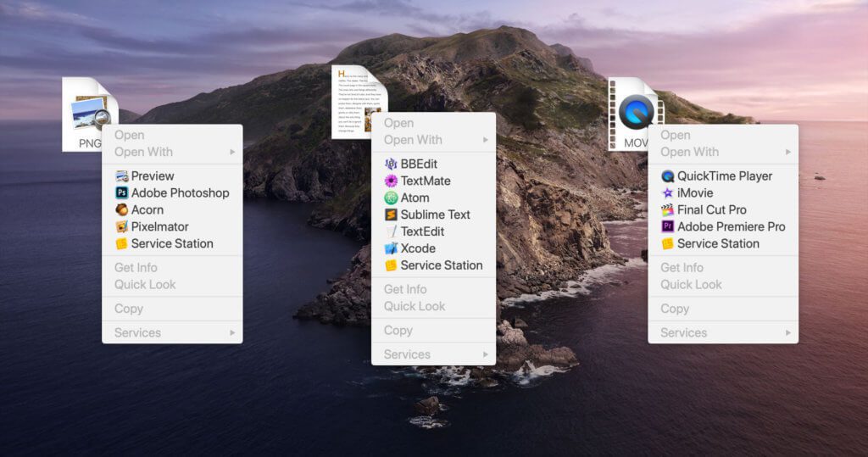
Task: Select the 'Adobe Photoshop' label
Action: click(180, 192)
